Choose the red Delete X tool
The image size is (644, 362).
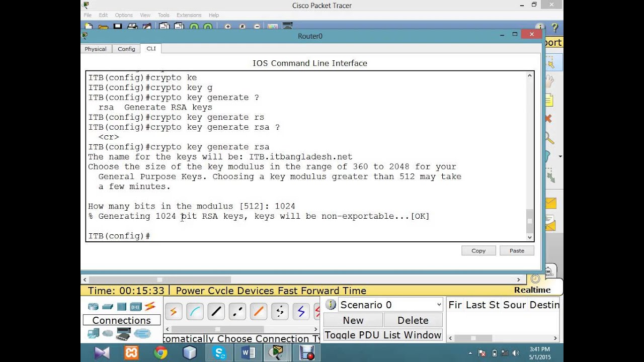(x=548, y=119)
